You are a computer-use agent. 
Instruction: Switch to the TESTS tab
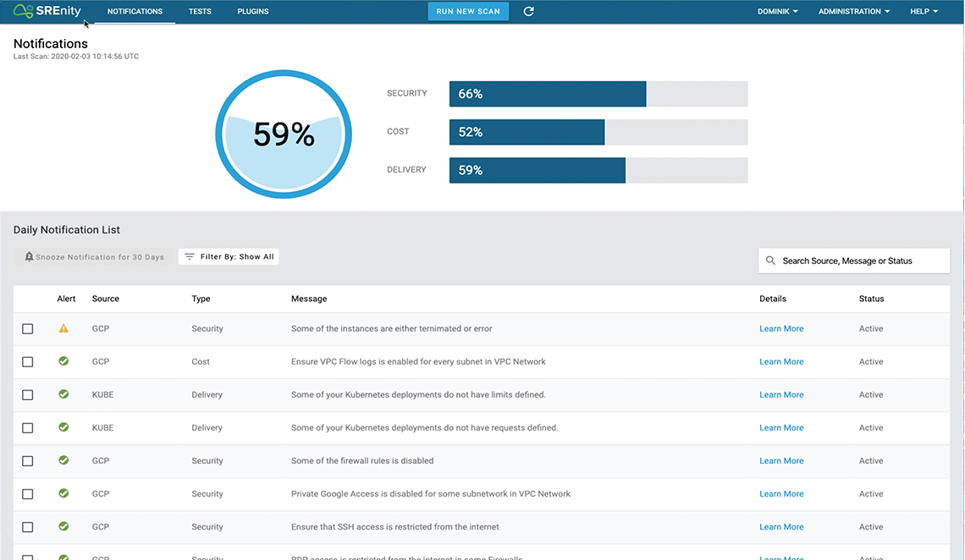point(200,12)
